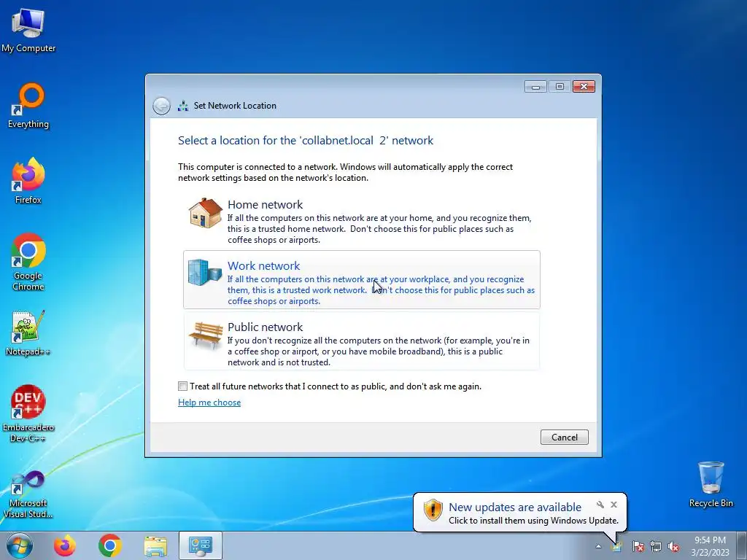Click the Cancel button

point(564,437)
